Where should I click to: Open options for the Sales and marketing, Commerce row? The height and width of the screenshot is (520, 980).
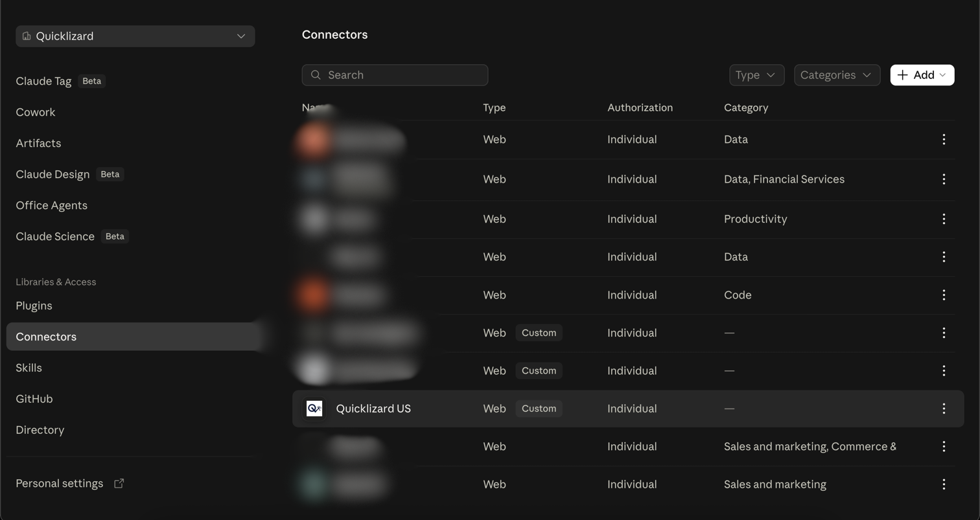[x=944, y=446]
